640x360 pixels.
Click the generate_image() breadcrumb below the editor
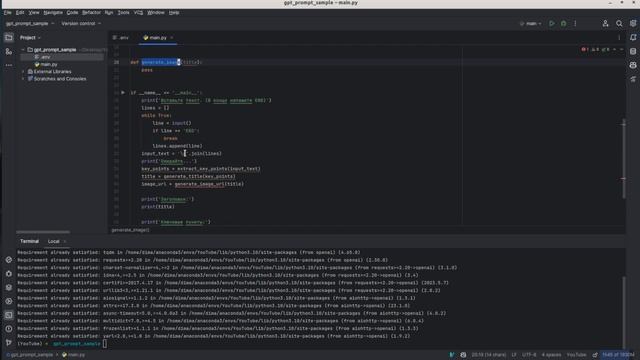tap(130, 230)
